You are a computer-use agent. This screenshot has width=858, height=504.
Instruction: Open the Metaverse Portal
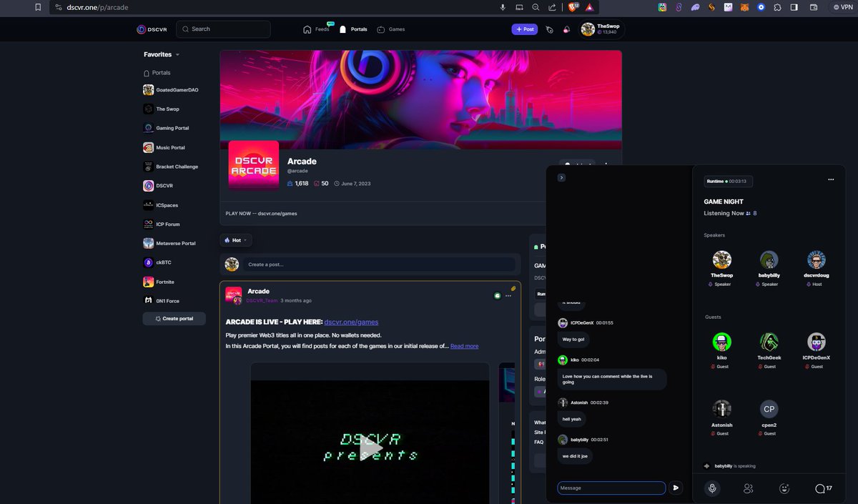pos(169,243)
